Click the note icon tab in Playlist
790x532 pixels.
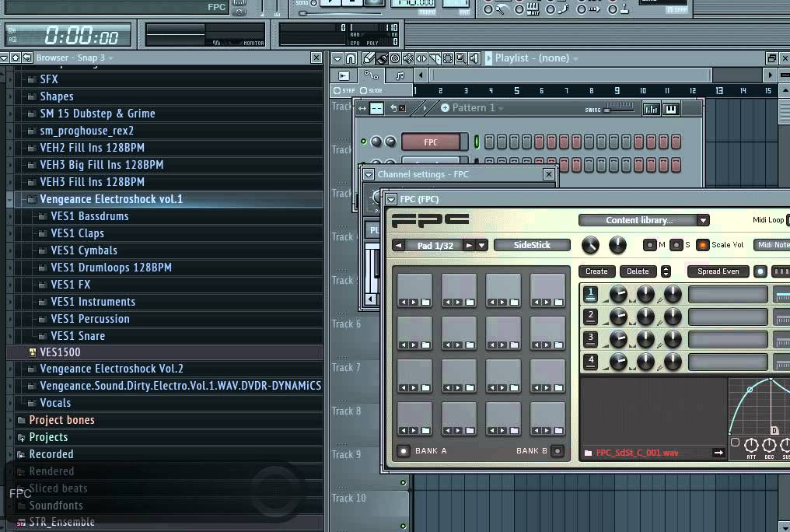pyautogui.click(x=400, y=76)
